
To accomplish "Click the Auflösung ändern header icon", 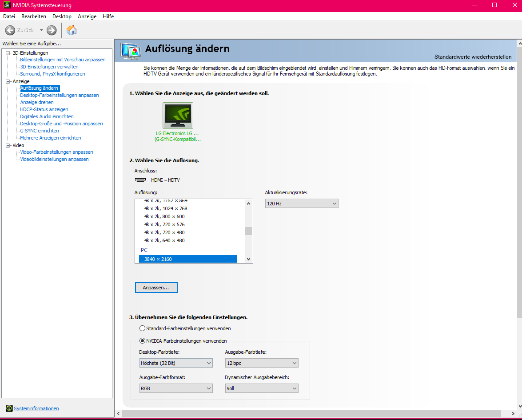I will click(x=130, y=51).
